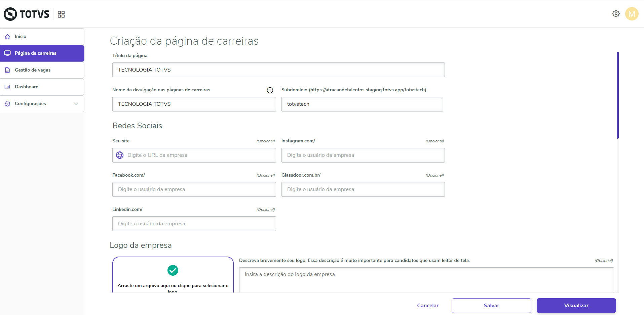Click the Nome da divulgação label text
This screenshot has height=315, width=644.
[161, 90]
